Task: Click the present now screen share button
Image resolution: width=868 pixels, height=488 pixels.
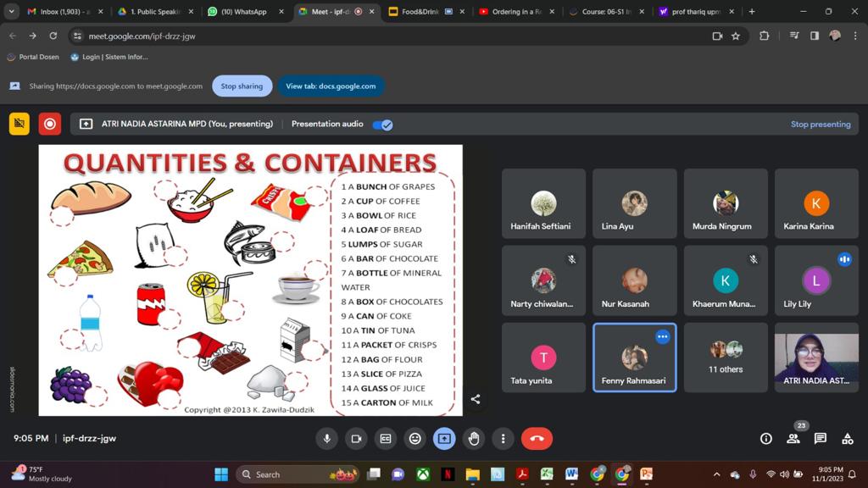Action: (x=444, y=439)
